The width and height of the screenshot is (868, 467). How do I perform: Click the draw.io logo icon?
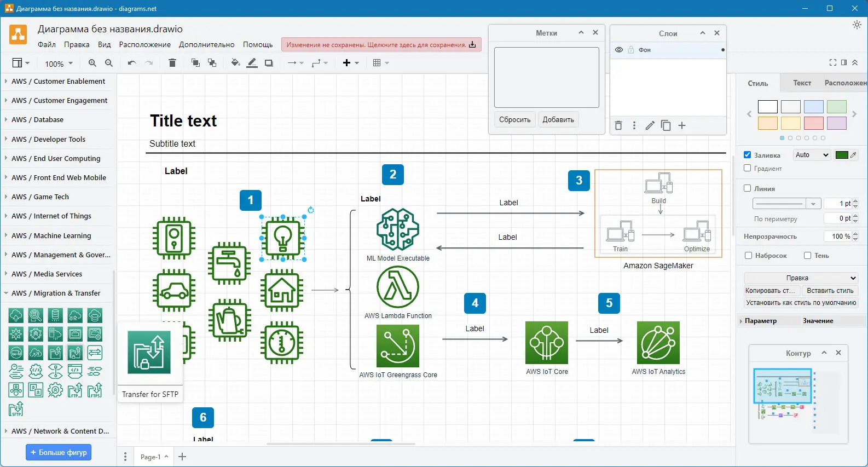tap(18, 34)
